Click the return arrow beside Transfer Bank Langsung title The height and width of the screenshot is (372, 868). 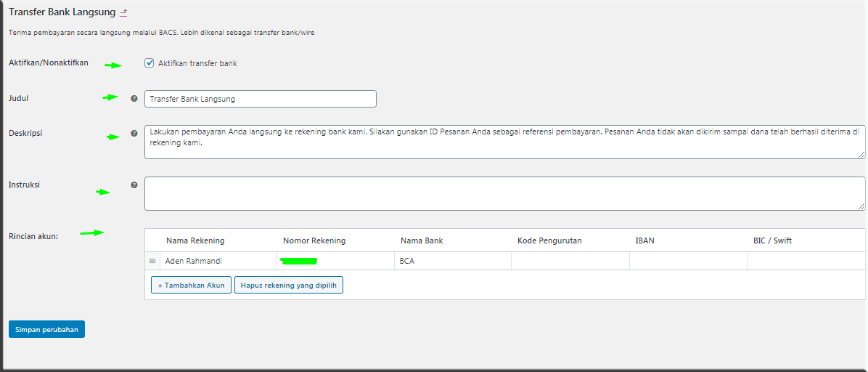point(123,12)
